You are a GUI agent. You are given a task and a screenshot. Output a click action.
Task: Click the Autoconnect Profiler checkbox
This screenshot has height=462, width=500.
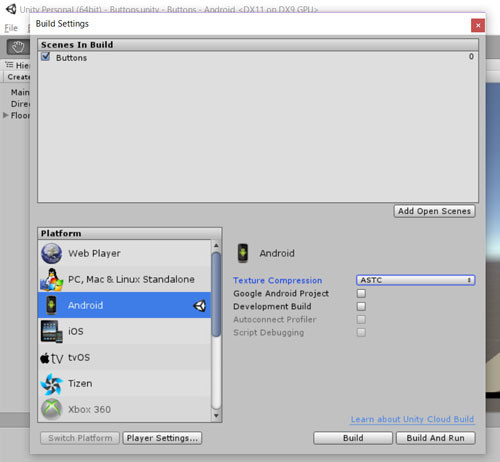pos(361,319)
